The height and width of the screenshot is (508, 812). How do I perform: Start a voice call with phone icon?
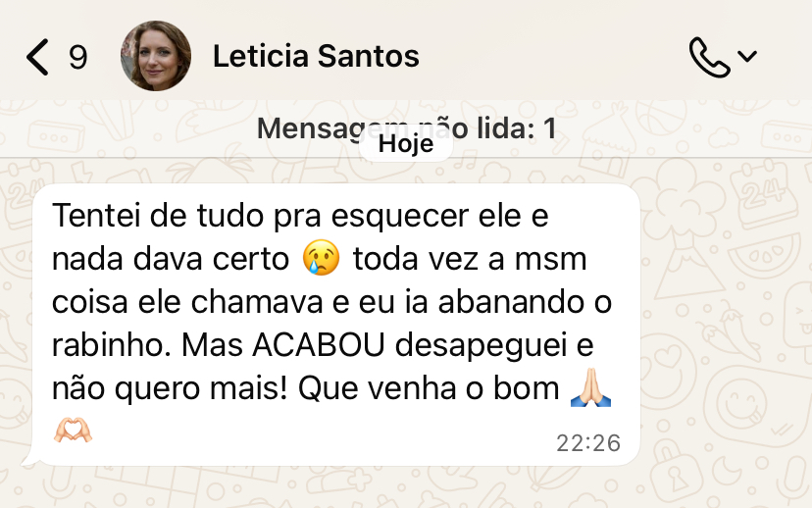709,57
